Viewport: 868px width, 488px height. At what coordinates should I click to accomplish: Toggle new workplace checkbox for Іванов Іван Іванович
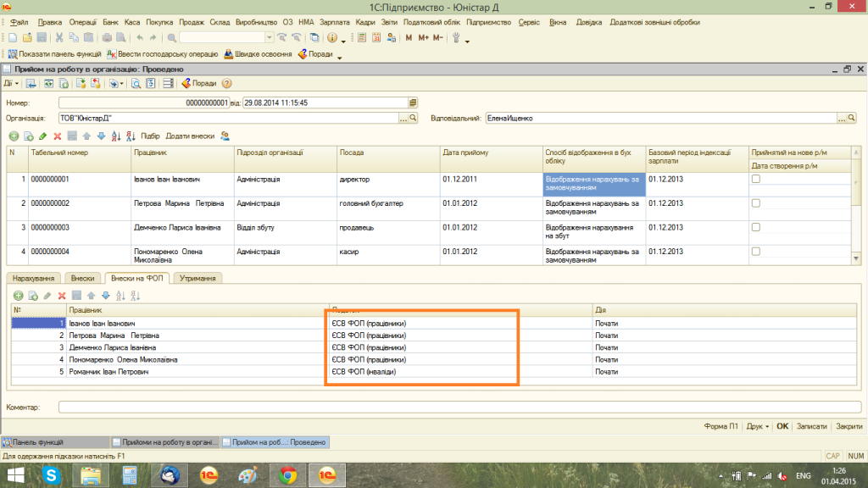[x=756, y=180]
